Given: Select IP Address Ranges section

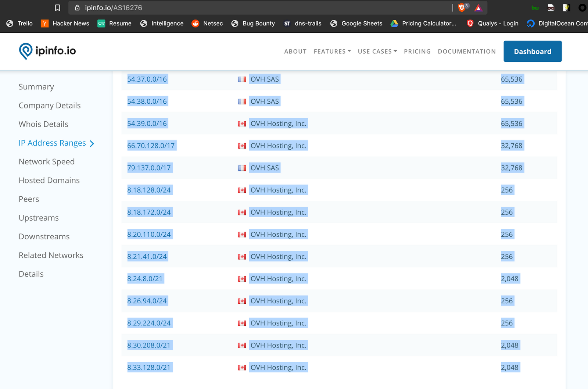Looking at the screenshot, I should 56,143.
